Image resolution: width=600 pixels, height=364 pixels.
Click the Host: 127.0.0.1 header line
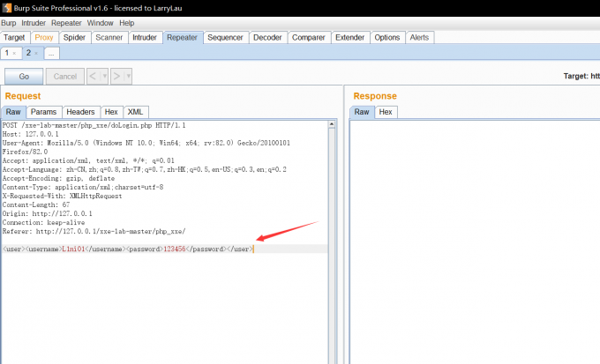point(31,134)
